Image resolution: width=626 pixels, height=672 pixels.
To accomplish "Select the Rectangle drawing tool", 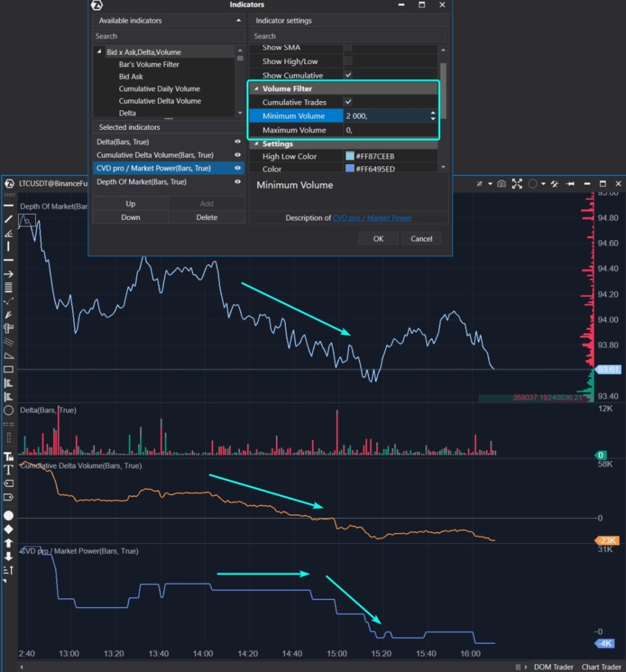I will pos(8,369).
